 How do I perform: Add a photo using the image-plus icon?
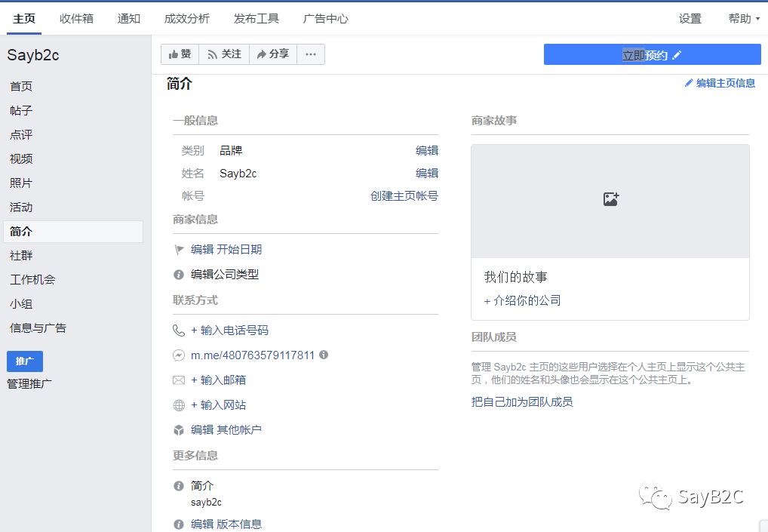(611, 199)
